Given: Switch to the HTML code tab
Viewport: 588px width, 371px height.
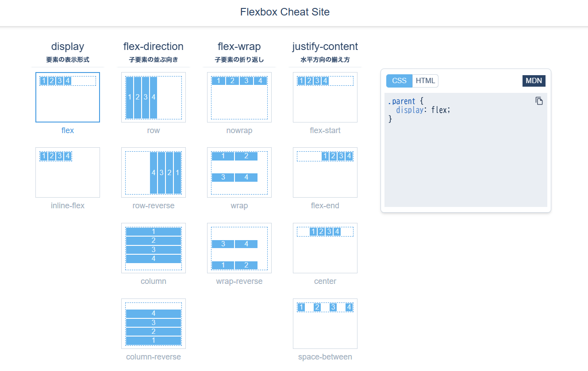Looking at the screenshot, I should coord(425,81).
